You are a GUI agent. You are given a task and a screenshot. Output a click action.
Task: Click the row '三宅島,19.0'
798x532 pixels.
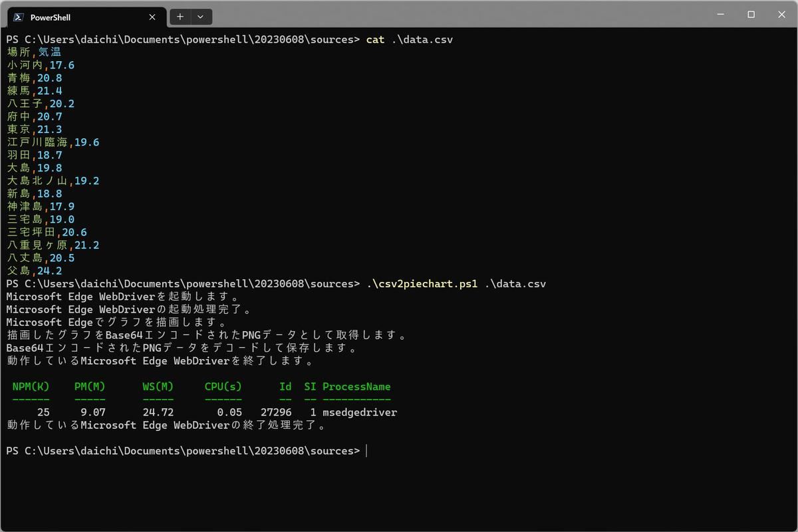(x=41, y=219)
